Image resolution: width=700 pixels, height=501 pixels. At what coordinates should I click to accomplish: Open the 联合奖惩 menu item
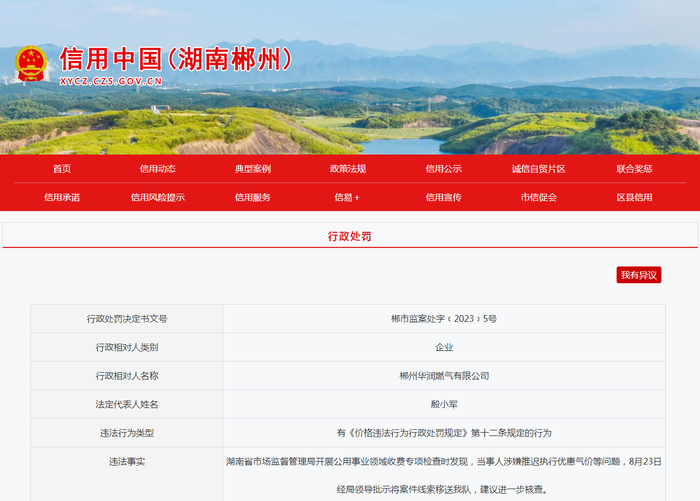634,169
